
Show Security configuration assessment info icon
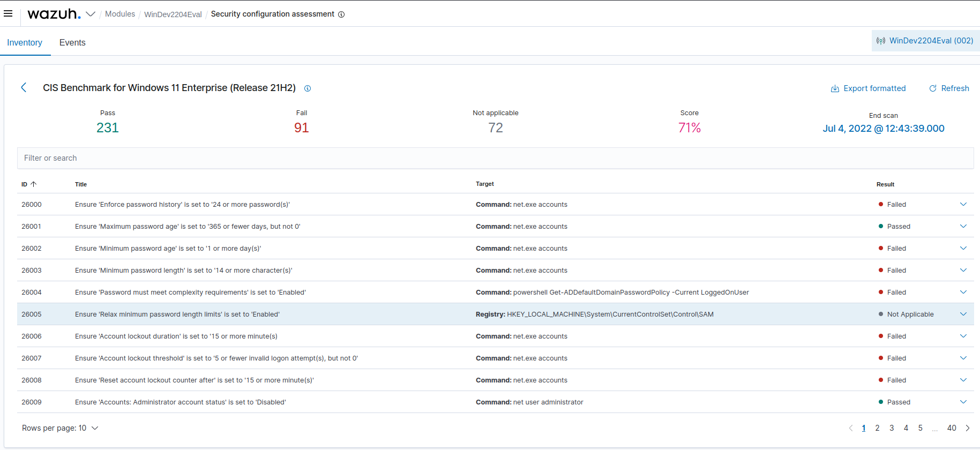(341, 14)
